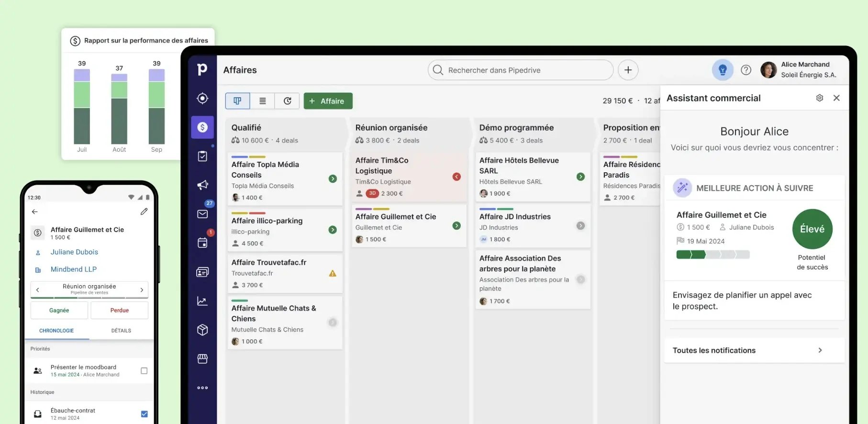Open the Sales Assistant lightbulb icon
Image resolution: width=868 pixels, height=424 pixels.
click(723, 70)
